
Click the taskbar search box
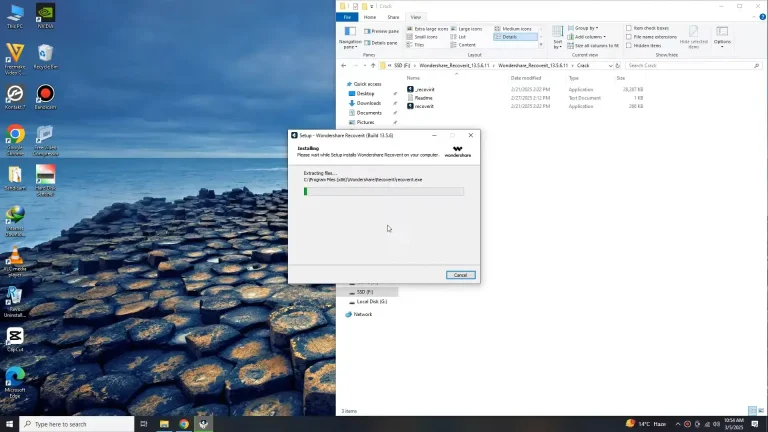pos(76,424)
